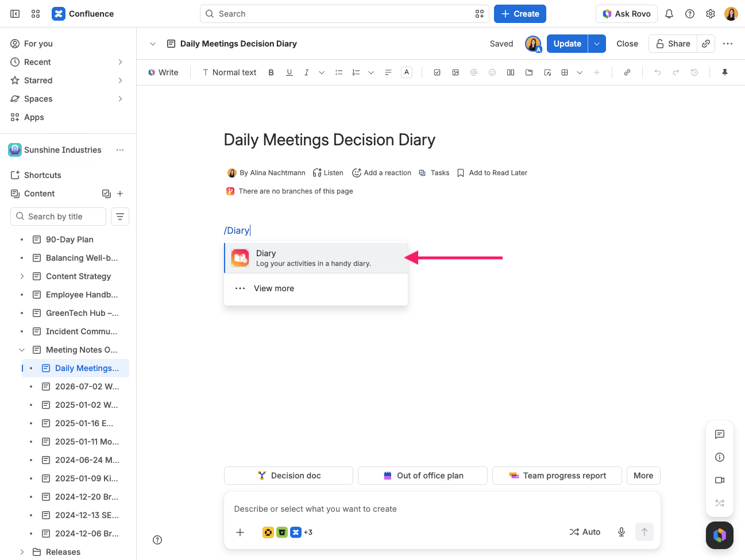Toggle underline formatting
This screenshot has height=560, width=745.
coord(289,72)
